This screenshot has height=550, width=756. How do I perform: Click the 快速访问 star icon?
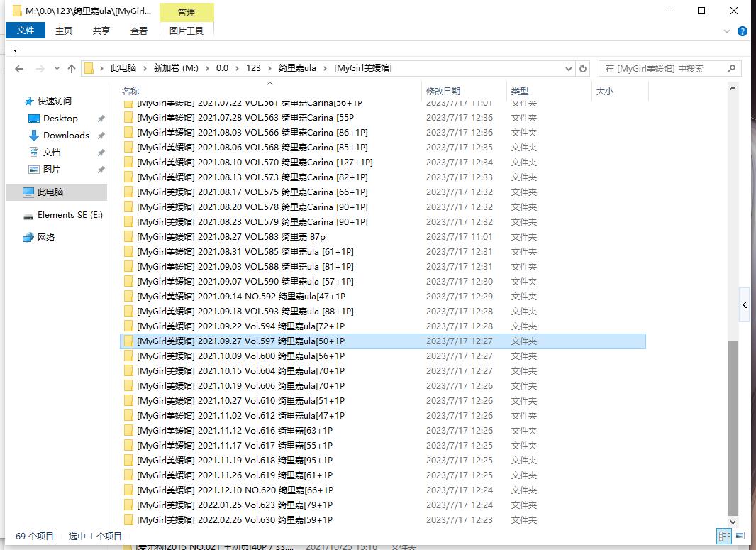[29, 101]
